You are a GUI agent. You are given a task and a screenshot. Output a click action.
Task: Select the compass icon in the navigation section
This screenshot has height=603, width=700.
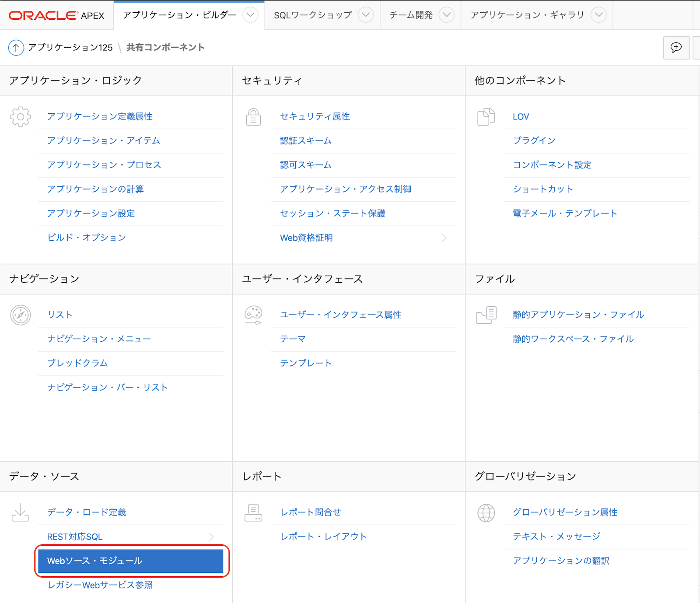coord(20,315)
